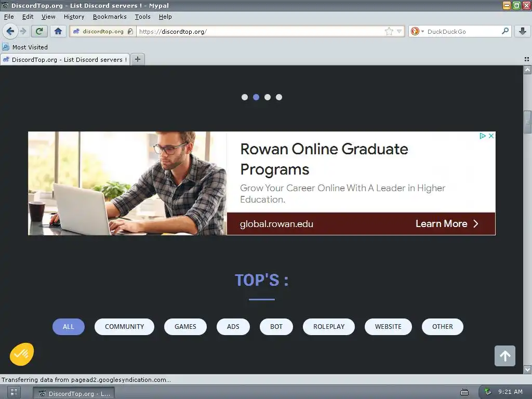
Task: Click the address bar URL field
Action: pyautogui.click(x=260, y=32)
